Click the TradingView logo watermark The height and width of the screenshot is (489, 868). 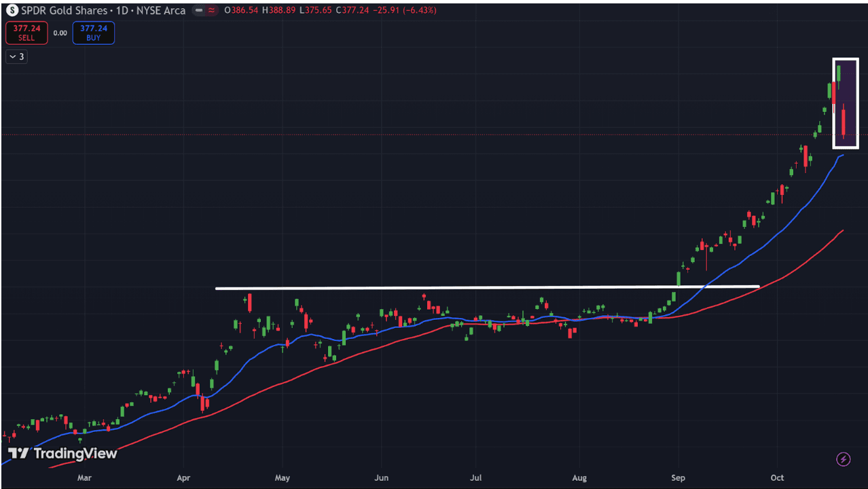point(62,454)
